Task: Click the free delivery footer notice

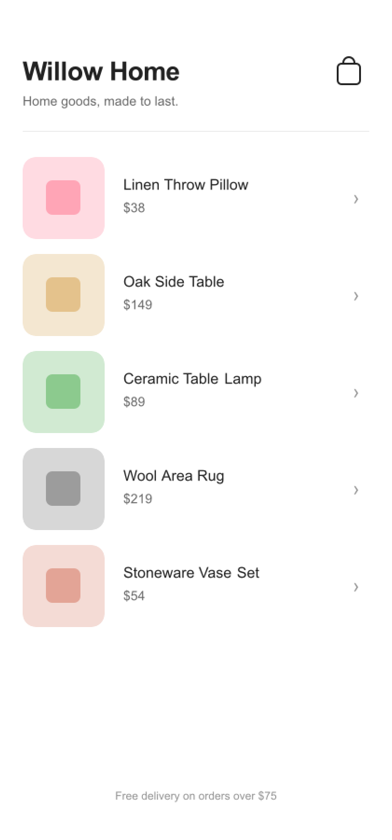Action: click(196, 796)
